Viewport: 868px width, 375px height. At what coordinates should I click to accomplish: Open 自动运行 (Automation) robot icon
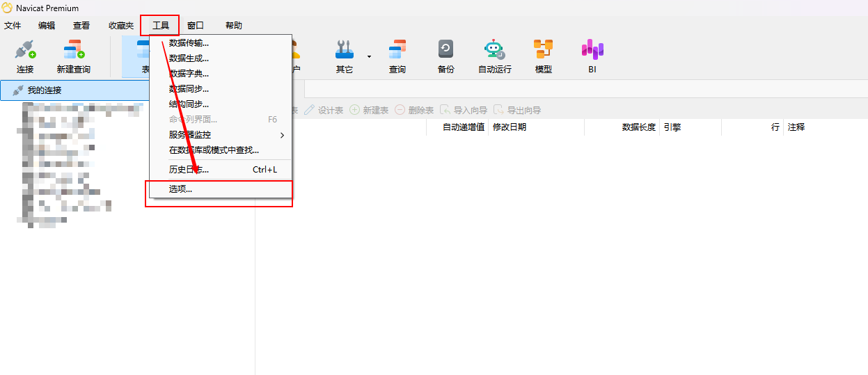[494, 56]
